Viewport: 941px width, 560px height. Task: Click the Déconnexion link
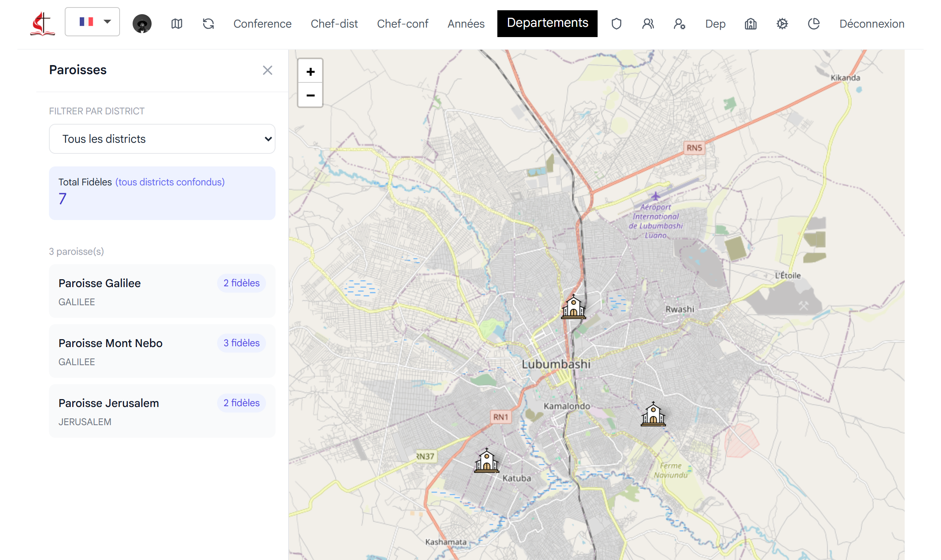point(872,24)
